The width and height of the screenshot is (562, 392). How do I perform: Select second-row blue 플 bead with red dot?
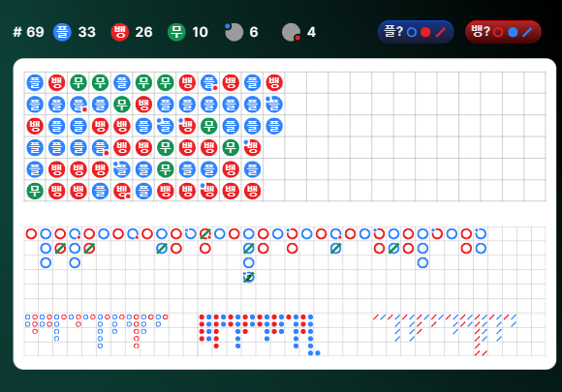pyautogui.click(x=78, y=105)
